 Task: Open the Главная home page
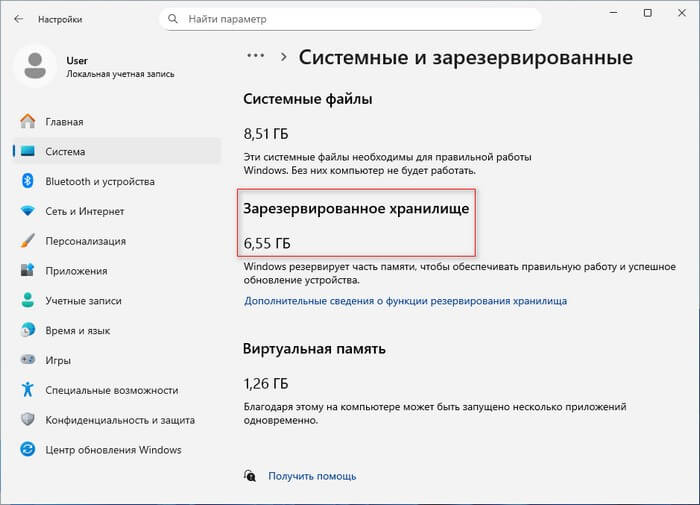point(64,122)
